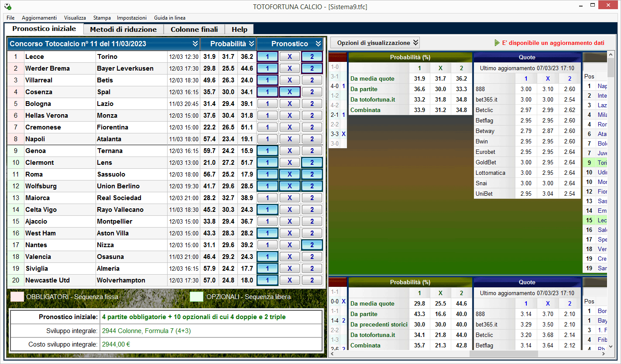Expand the Concorso Totocalcio header chevron
The height and width of the screenshot is (364, 621).
tap(195, 44)
